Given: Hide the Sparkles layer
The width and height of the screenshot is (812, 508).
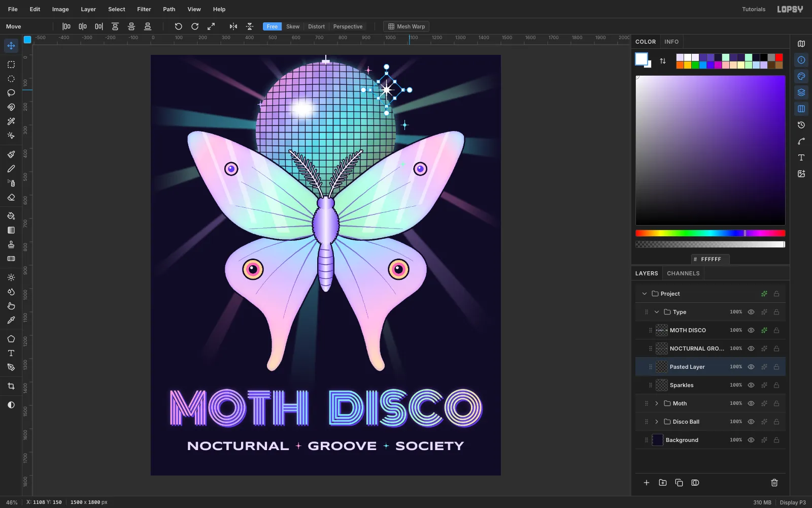Looking at the screenshot, I should click(751, 385).
